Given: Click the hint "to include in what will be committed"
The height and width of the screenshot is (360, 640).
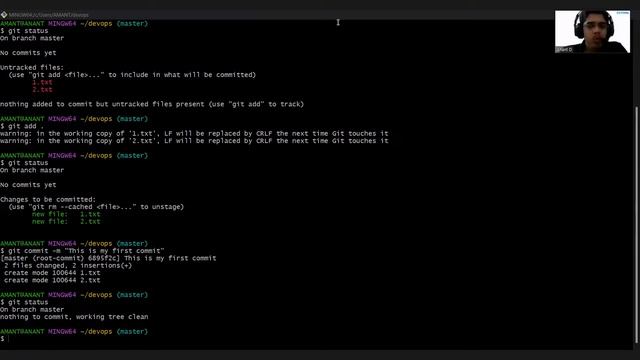Looking at the screenshot, I should point(182,75).
